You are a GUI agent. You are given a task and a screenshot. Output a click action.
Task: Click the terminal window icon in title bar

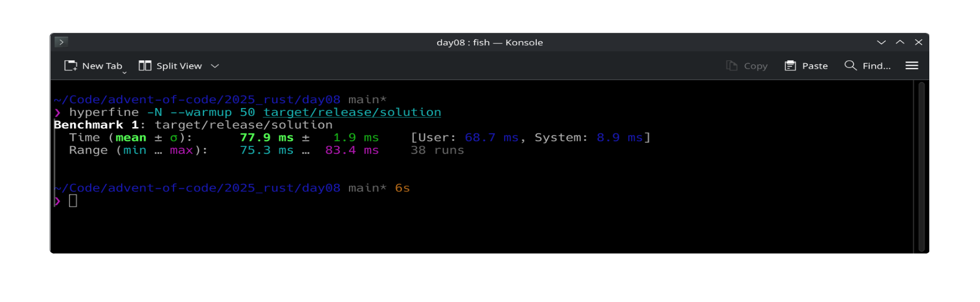point(61,42)
